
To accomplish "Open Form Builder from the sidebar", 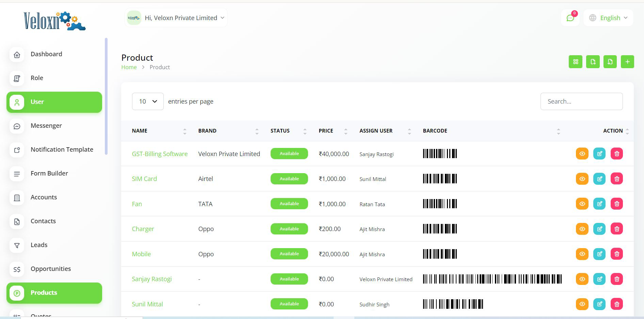I will pos(49,173).
